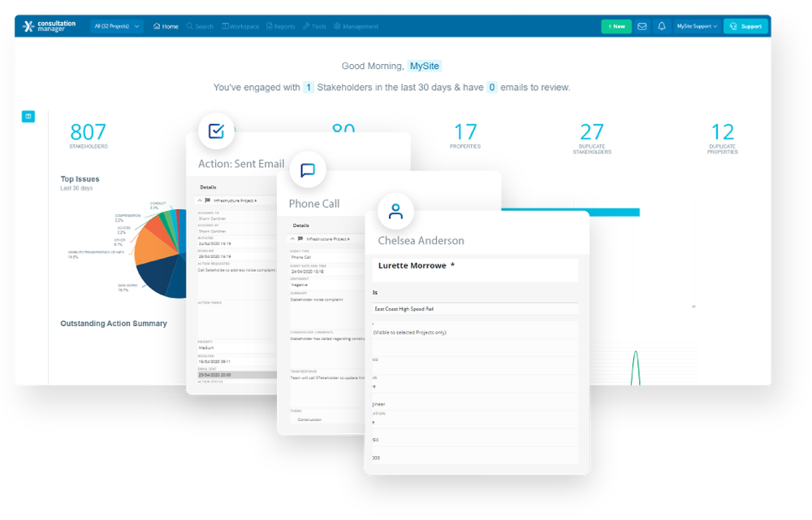Click the Consultation Manager logo
Image resolution: width=812 pixels, height=520 pixels.
point(50,26)
